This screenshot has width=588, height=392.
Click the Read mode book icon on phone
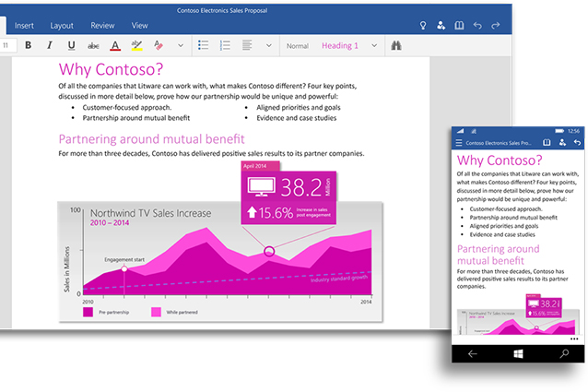click(x=547, y=143)
